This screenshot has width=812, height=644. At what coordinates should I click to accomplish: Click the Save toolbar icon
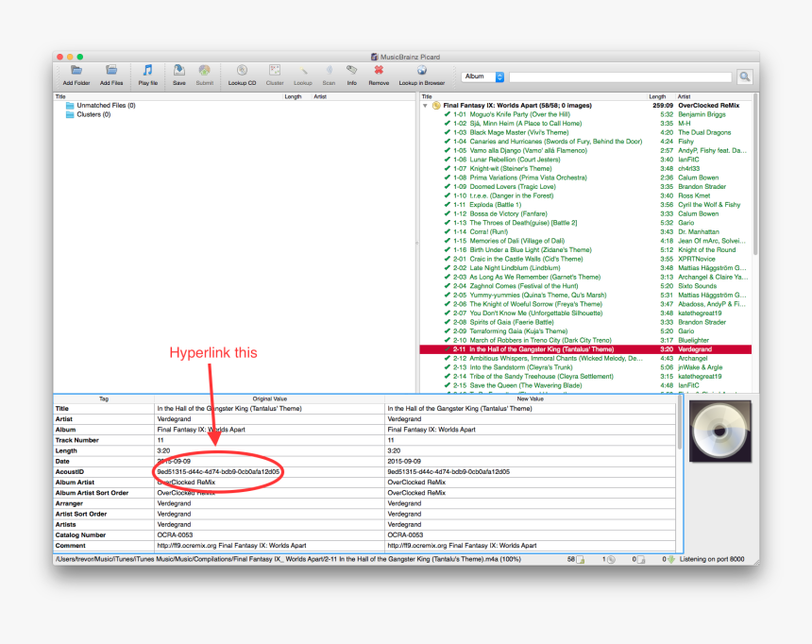[179, 71]
